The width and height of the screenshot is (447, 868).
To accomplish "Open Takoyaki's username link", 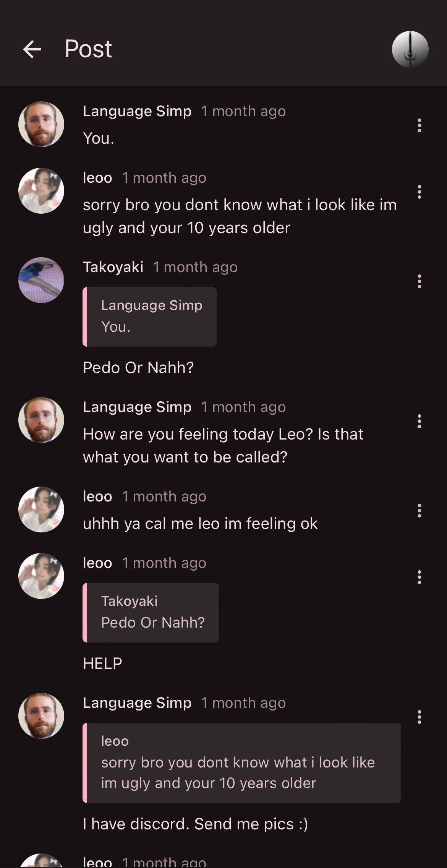I will (113, 267).
